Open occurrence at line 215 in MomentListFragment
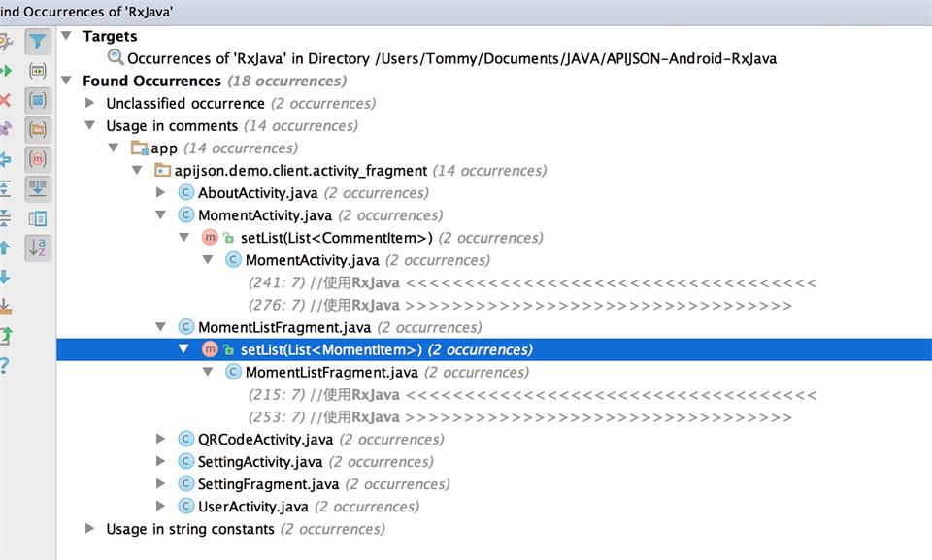 (x=532, y=395)
